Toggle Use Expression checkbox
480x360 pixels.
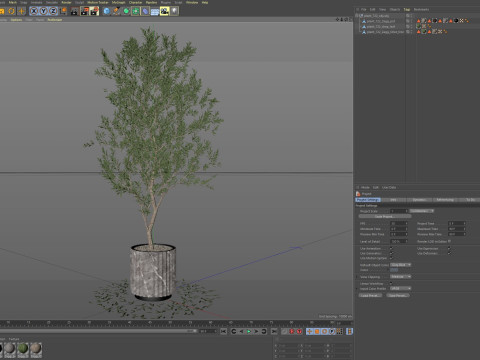tap(449, 248)
